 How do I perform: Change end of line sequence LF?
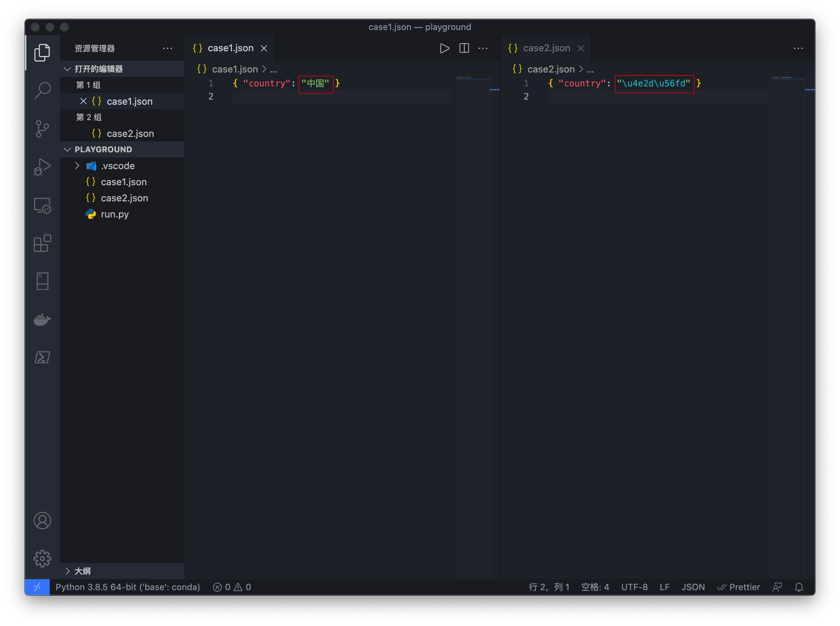(665, 587)
